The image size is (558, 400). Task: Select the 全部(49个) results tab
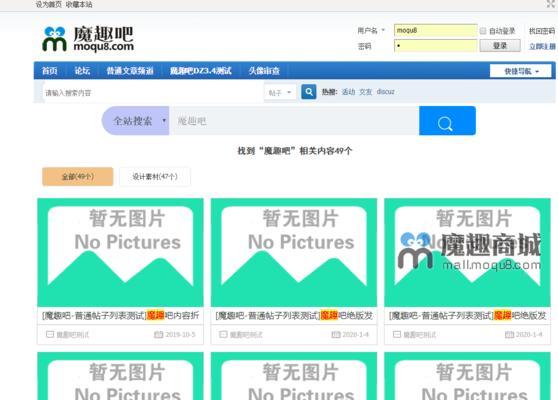[x=78, y=177]
